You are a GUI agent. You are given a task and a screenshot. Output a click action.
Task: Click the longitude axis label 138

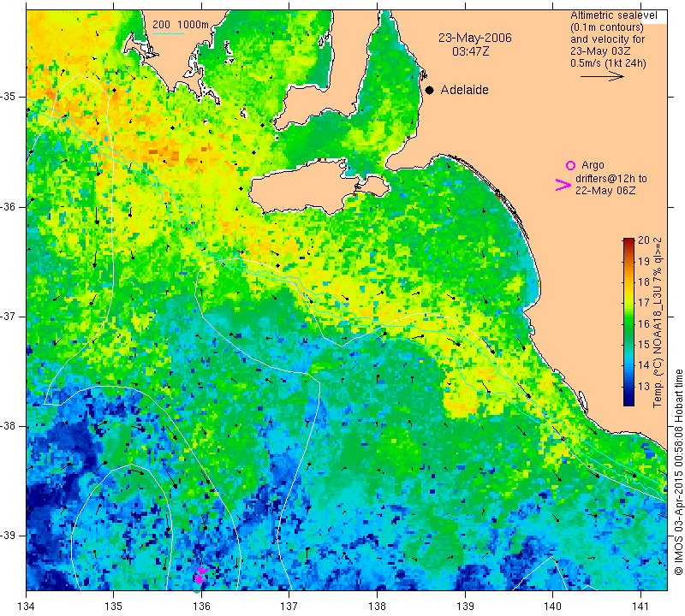pyautogui.click(x=377, y=606)
